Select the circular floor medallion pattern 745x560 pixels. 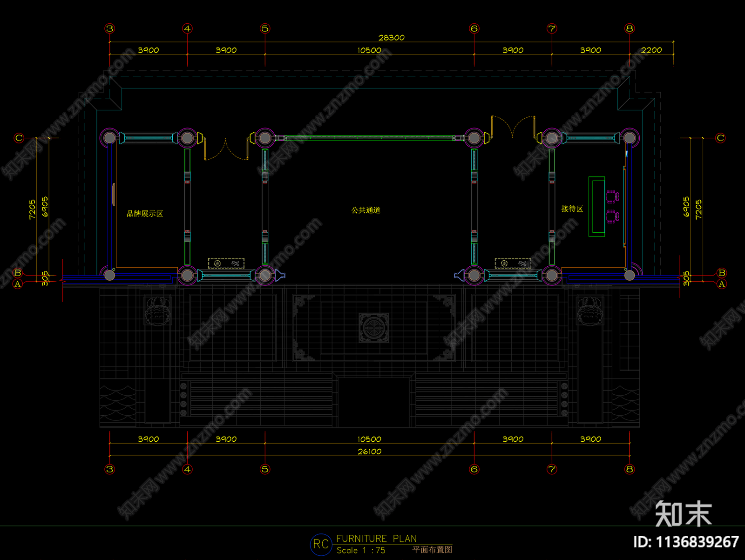coord(373,328)
